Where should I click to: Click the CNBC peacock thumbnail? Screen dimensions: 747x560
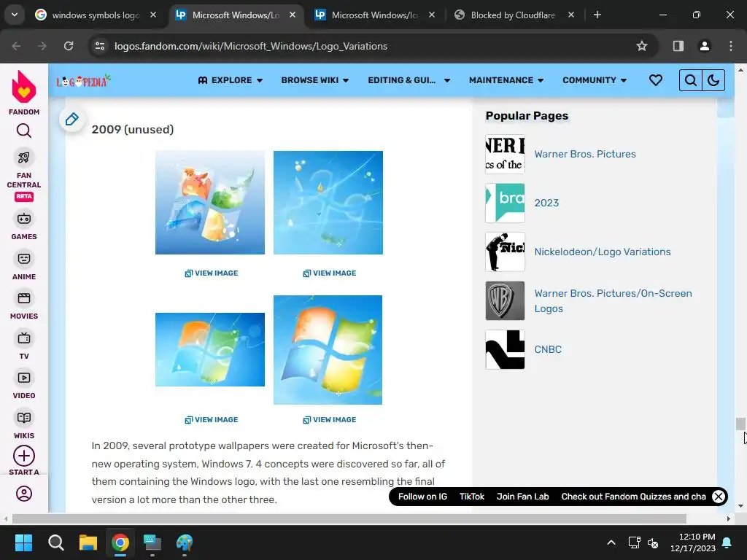click(x=505, y=349)
